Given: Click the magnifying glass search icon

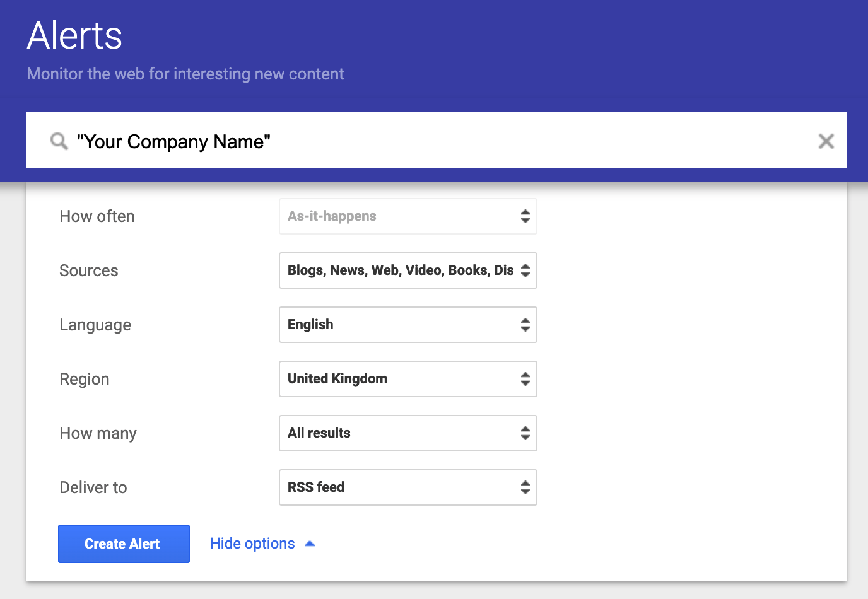Looking at the screenshot, I should coord(59,141).
